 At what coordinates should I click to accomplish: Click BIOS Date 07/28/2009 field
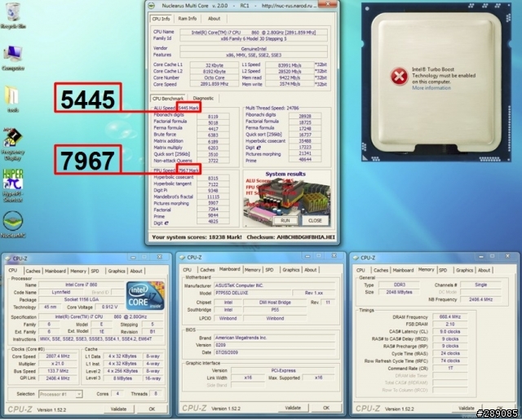[x=274, y=352]
